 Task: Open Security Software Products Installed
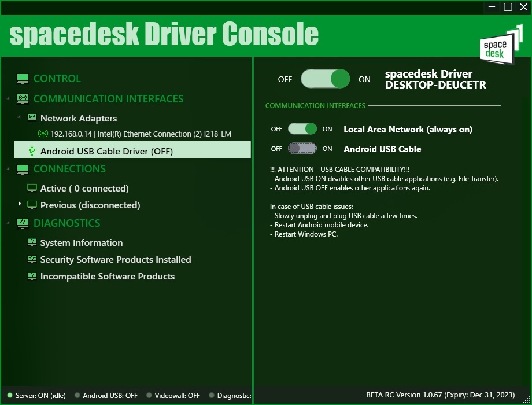116,259
